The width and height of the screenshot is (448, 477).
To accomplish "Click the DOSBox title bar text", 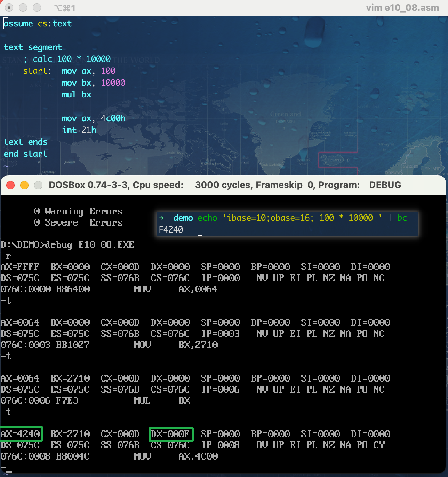I will click(225, 185).
